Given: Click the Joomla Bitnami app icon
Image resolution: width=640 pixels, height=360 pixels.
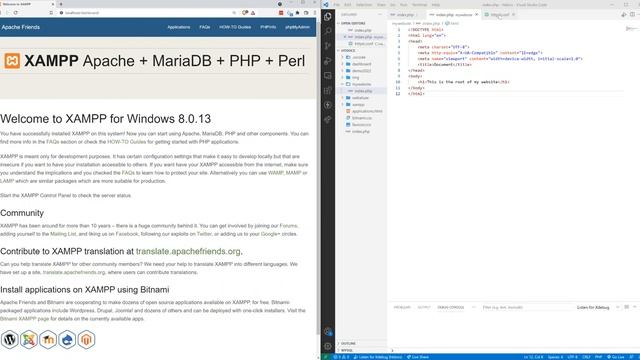Looking at the screenshot, I should (29, 339).
